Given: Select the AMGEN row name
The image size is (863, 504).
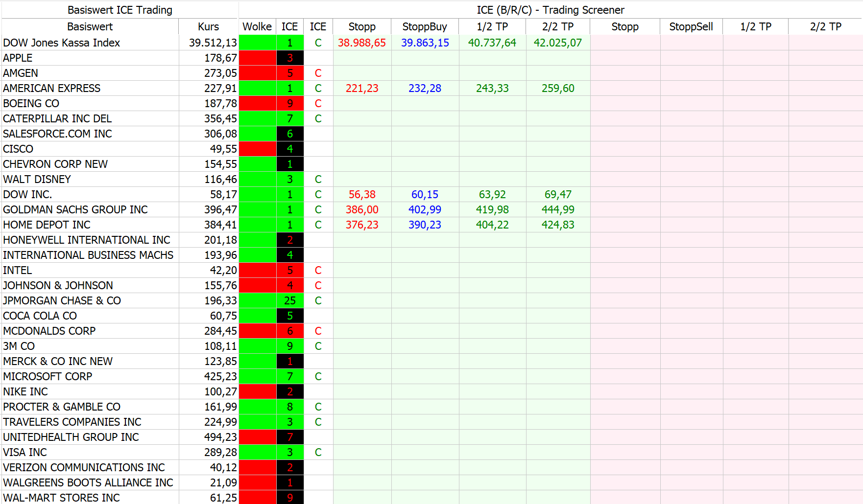Looking at the screenshot, I should coord(21,73).
